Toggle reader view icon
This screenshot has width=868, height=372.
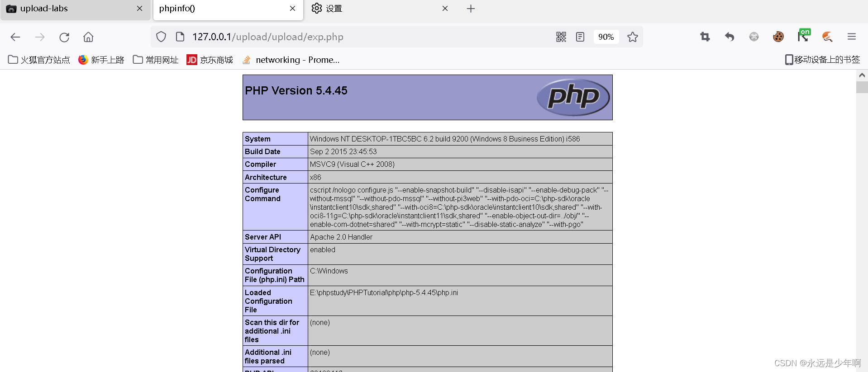click(580, 37)
